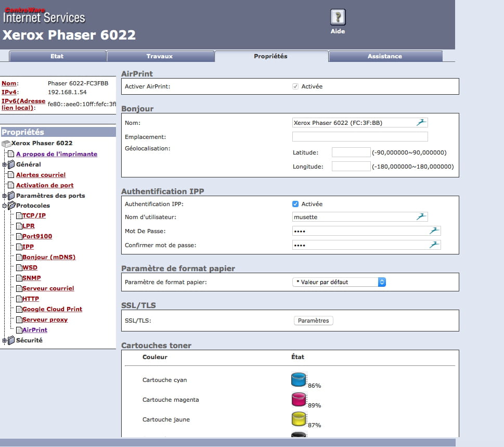Screen dimensions: 504x447
Task: Open the Aide help icon
Action: coord(338,17)
